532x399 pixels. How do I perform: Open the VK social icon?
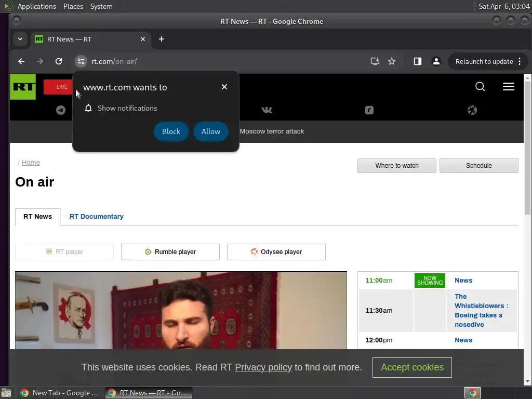(x=267, y=110)
